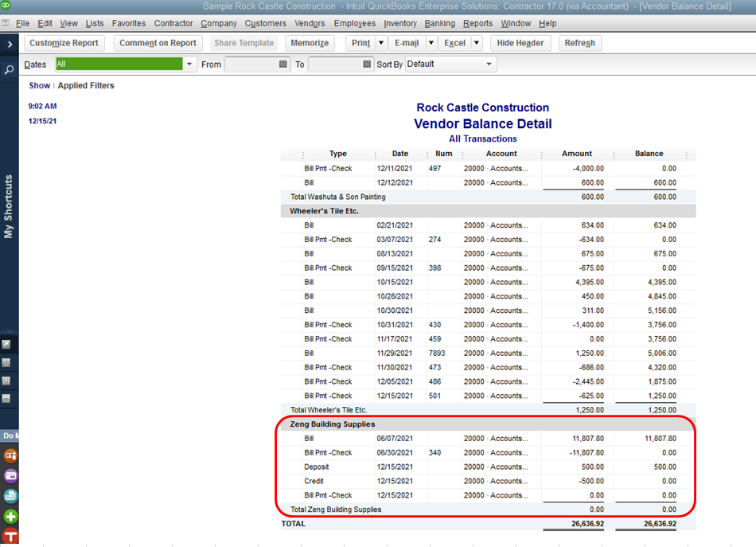The image size is (756, 547).
Task: Click the TOTAL 26,636.92 amount
Action: (588, 523)
